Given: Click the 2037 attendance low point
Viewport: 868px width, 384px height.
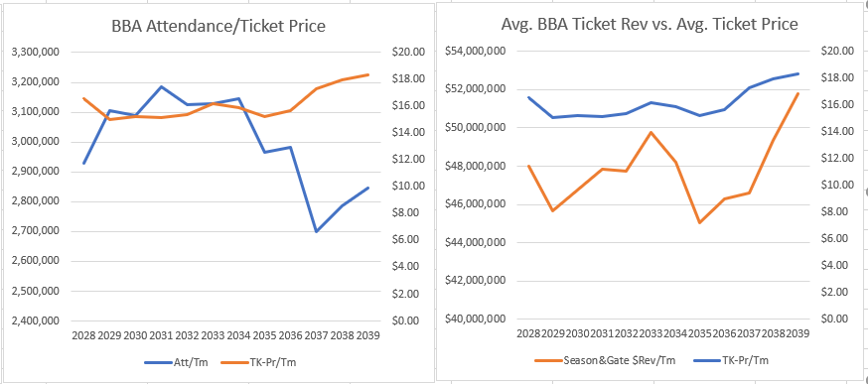Looking at the screenshot, I should click(316, 231).
